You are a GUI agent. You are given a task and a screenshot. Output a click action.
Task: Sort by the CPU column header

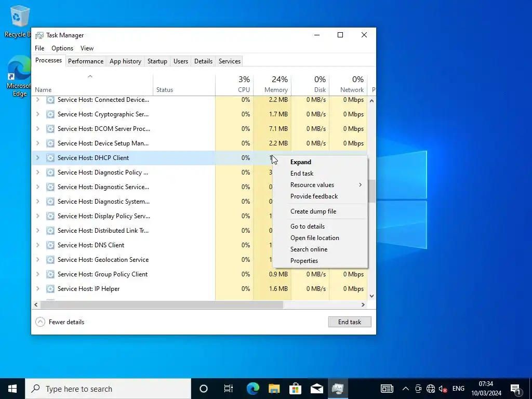click(234, 84)
